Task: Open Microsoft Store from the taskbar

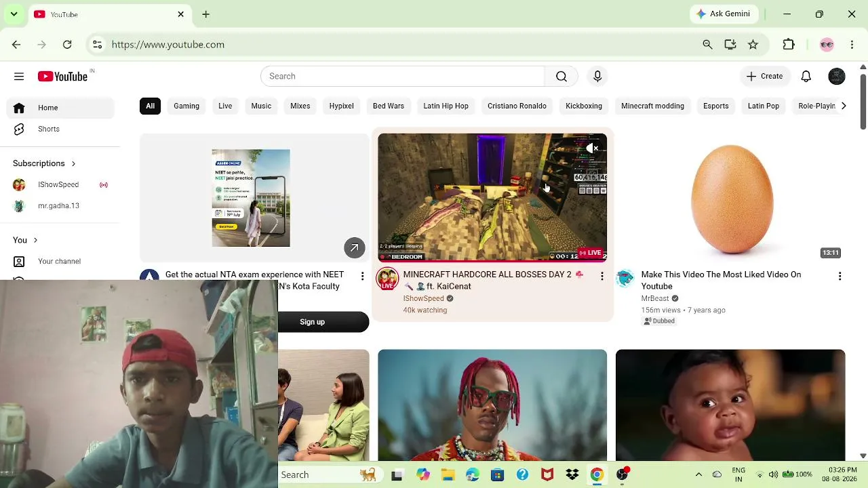Action: pyautogui.click(x=497, y=475)
